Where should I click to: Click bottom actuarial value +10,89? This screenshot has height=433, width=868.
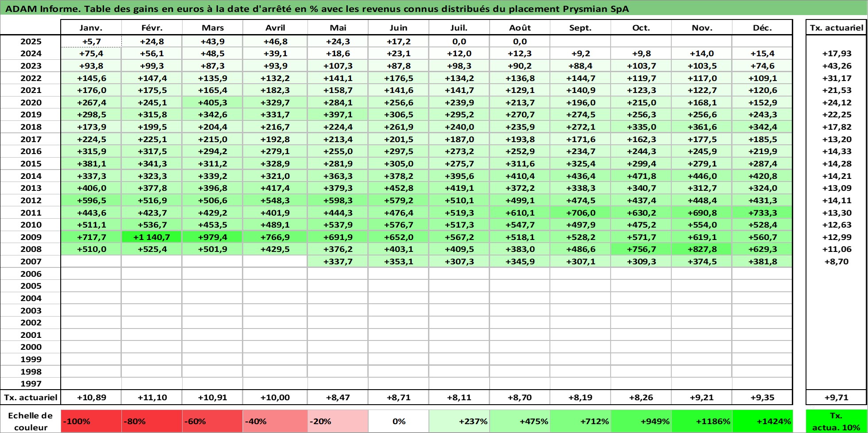[x=91, y=397]
